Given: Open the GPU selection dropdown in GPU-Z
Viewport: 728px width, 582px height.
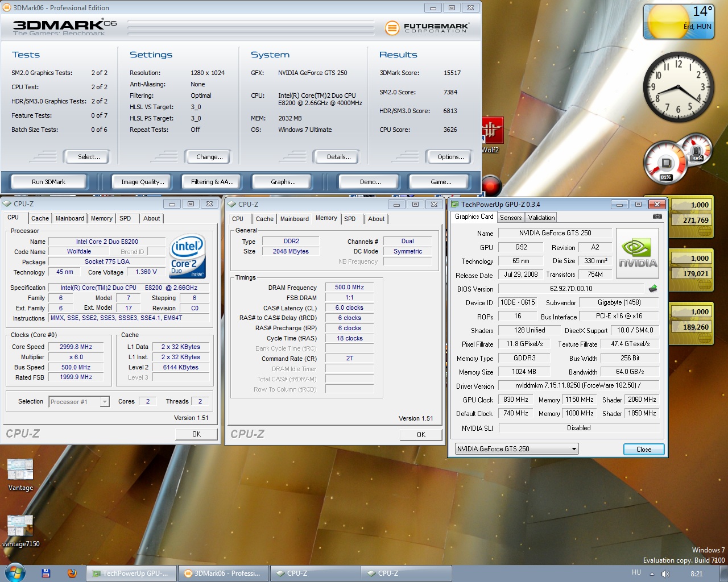Looking at the screenshot, I should 516,449.
